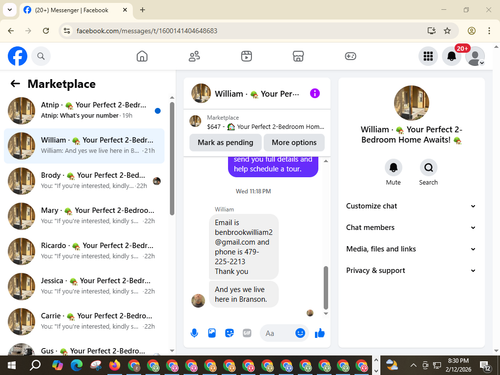Send a thumbs-up like
This screenshot has height=375, width=500.
(320, 333)
